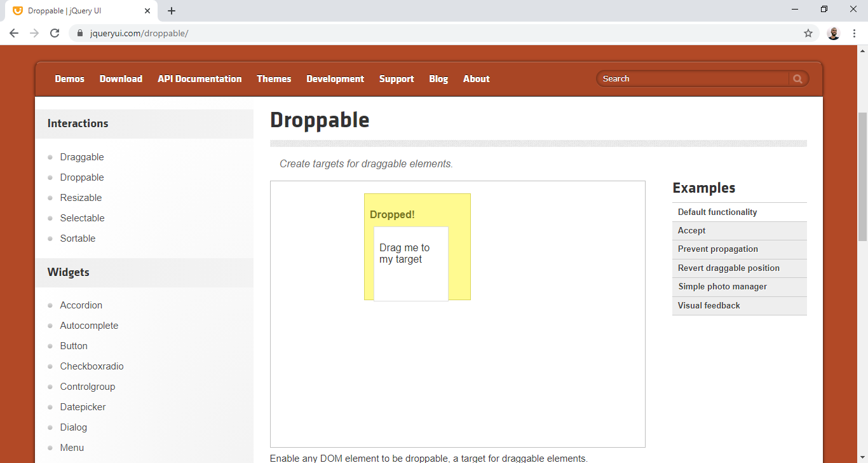Click the page vertical scrollbar thumb
Viewport: 868px width, 463px height.
pos(862,177)
